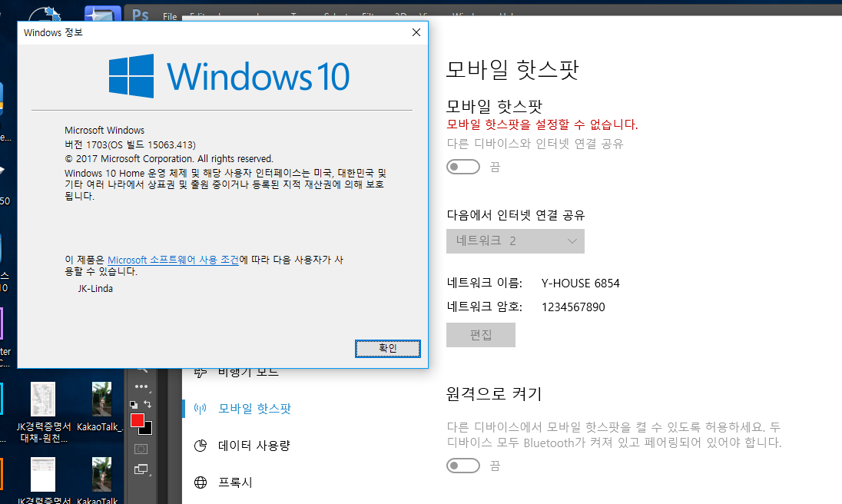Image resolution: width=842 pixels, height=504 pixels.
Task: Click the red error text 모바일 핫스팟을 설정할 수 없습니다
Action: (x=542, y=124)
